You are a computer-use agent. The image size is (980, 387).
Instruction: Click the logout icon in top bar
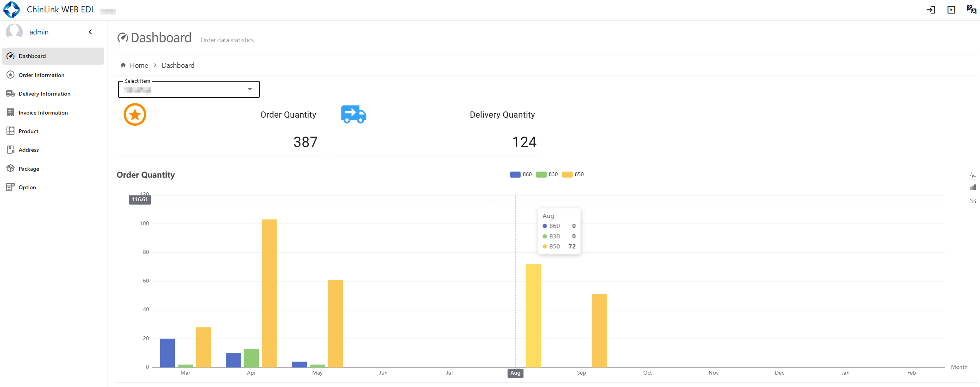click(931, 10)
